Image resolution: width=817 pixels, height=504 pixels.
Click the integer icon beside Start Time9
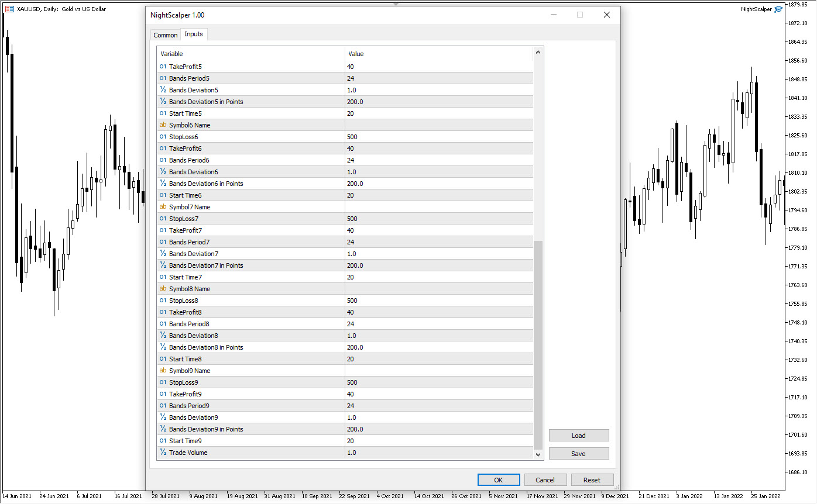click(163, 441)
